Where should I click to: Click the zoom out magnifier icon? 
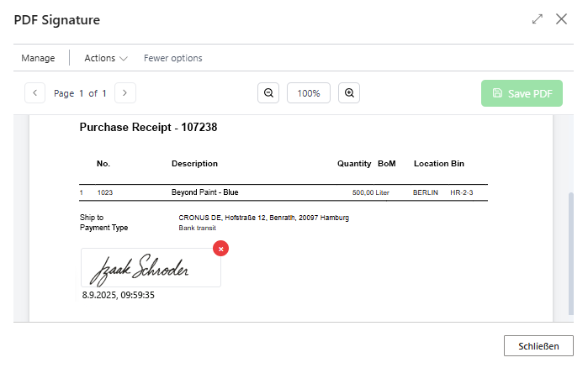(x=268, y=93)
